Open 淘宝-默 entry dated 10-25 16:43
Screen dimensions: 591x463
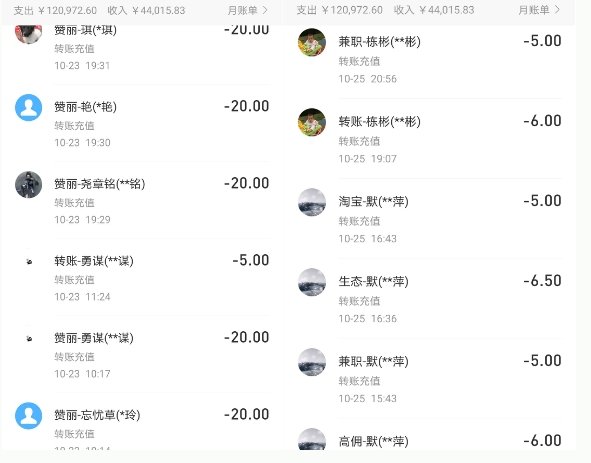(x=429, y=219)
